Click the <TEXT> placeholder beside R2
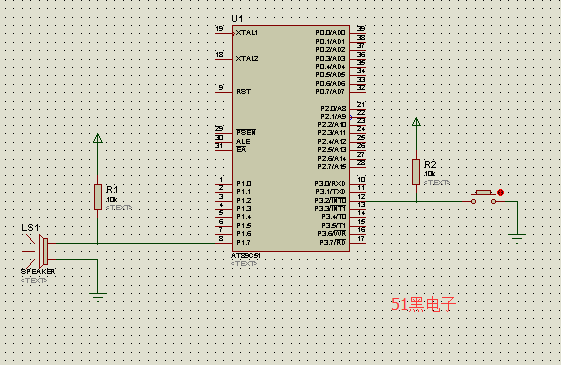The image size is (561, 365). pos(437,182)
